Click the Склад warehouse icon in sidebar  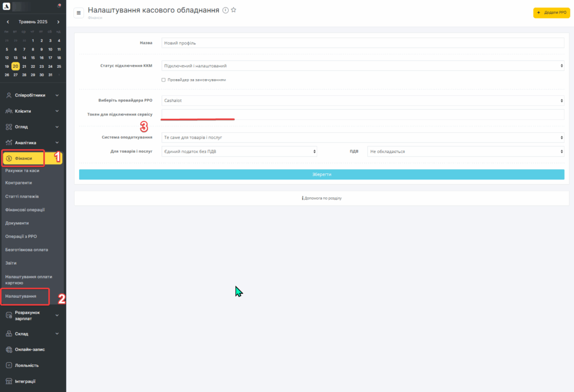coord(8,334)
